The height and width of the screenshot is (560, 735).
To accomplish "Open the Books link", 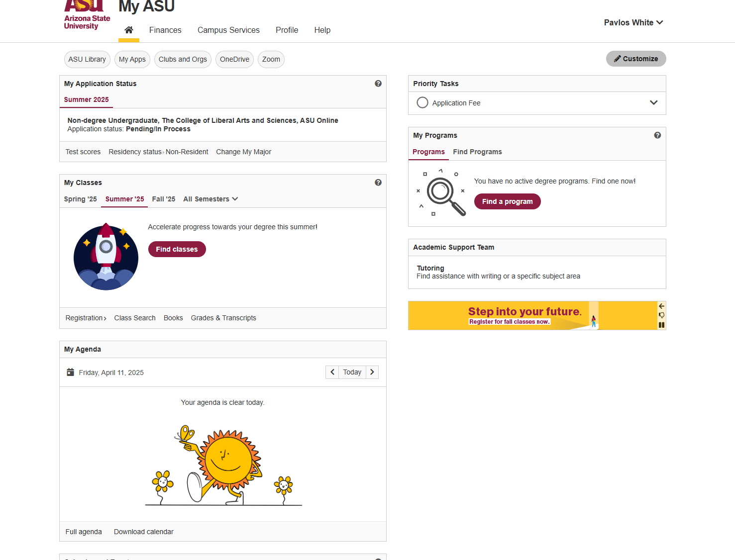I will click(x=173, y=318).
